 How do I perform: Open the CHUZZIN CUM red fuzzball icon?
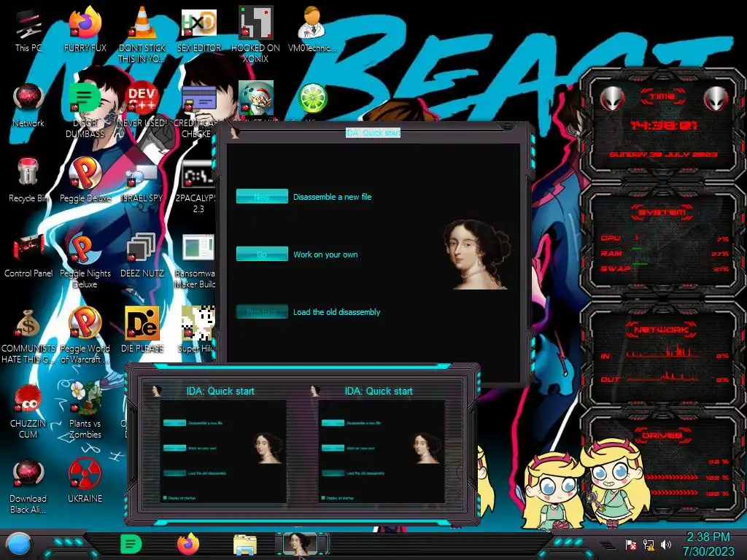coord(28,412)
